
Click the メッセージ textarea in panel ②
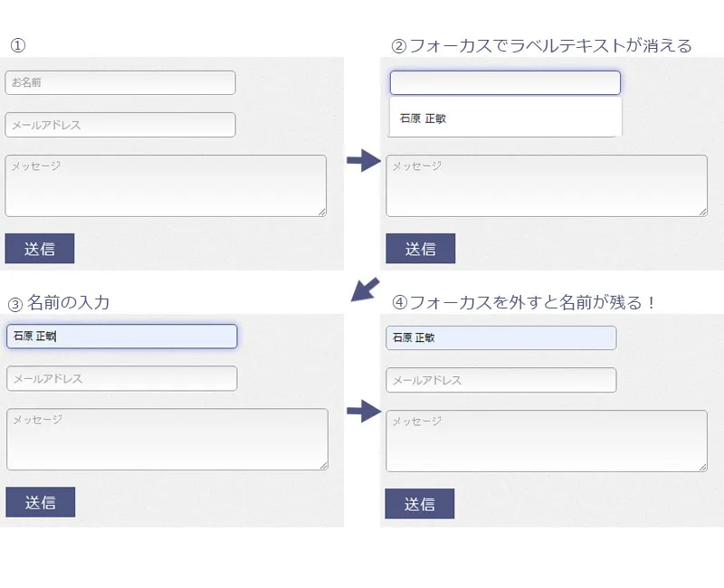pos(546,185)
